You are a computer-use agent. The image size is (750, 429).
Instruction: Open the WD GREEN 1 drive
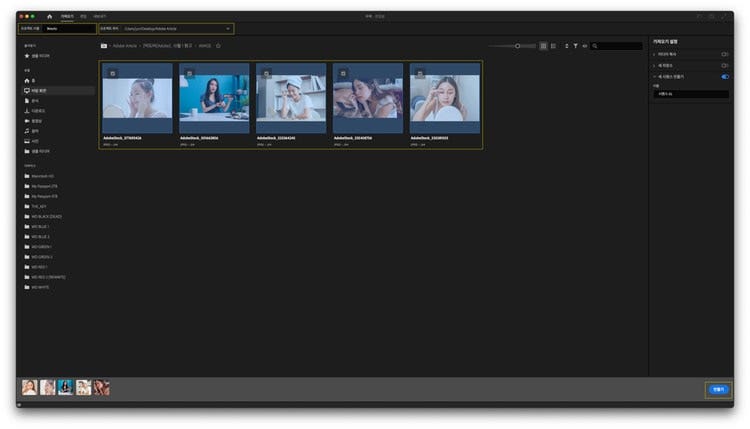pyautogui.click(x=38, y=247)
